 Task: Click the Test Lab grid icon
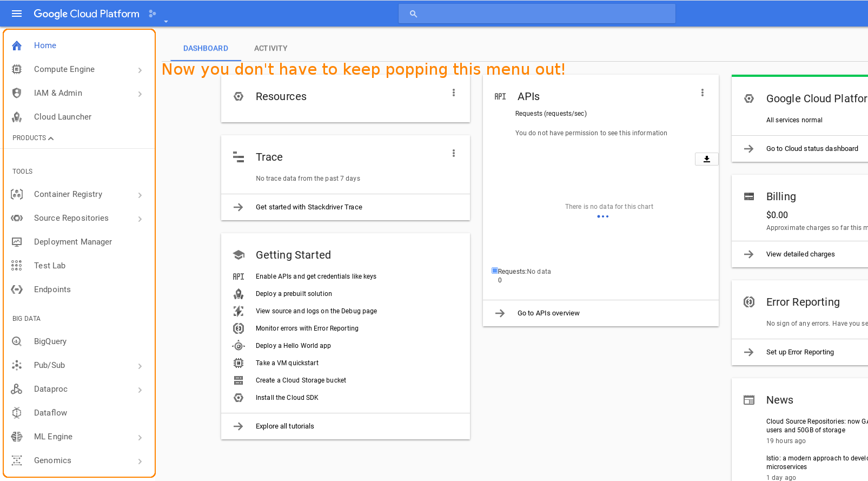click(17, 266)
